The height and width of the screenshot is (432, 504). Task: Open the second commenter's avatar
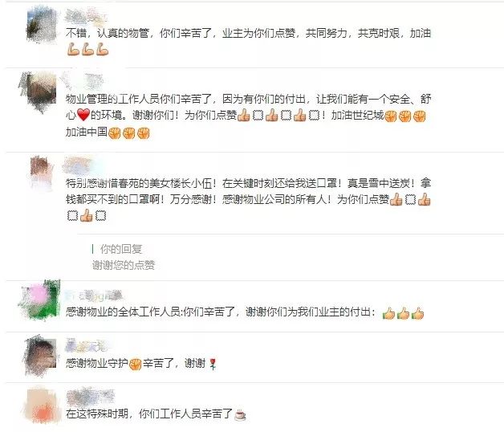click(39, 92)
